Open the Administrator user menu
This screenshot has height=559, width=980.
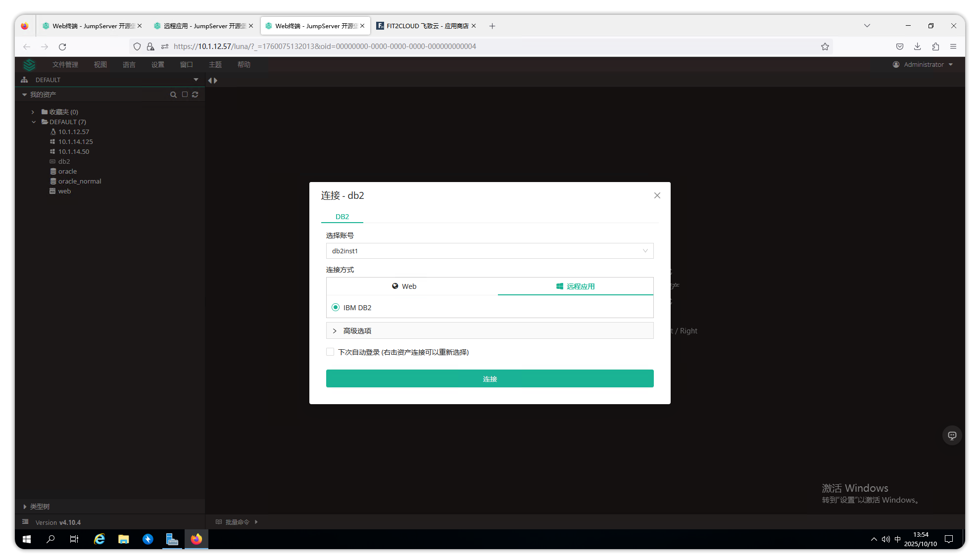click(923, 65)
